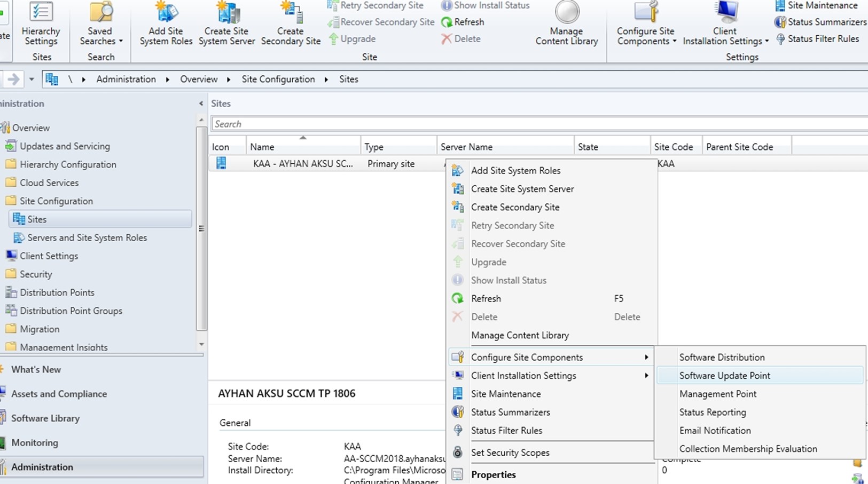The height and width of the screenshot is (484, 868).
Task: Open Administration workspace button
Action: click(x=101, y=467)
